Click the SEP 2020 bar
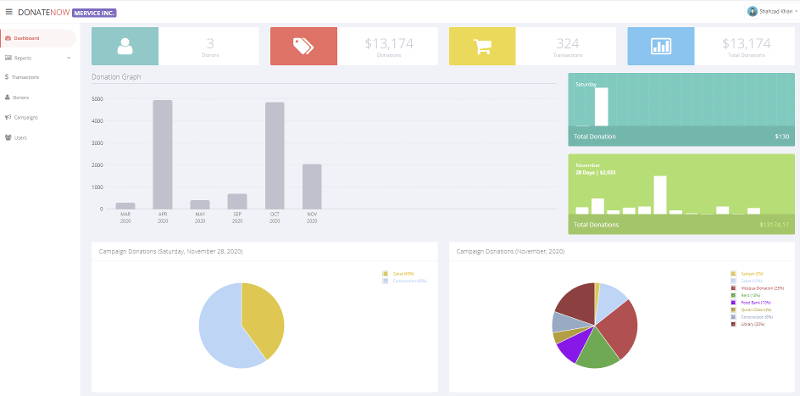This screenshot has height=396, width=800. click(237, 202)
